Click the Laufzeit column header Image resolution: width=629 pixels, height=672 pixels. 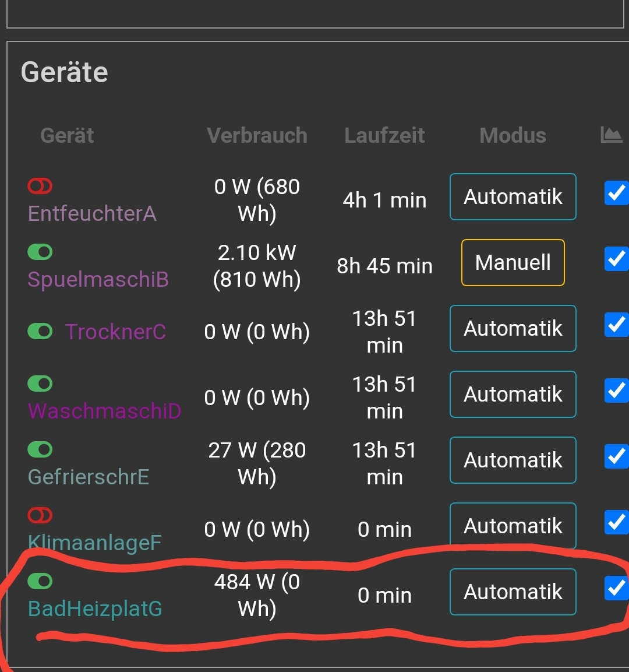click(x=384, y=136)
